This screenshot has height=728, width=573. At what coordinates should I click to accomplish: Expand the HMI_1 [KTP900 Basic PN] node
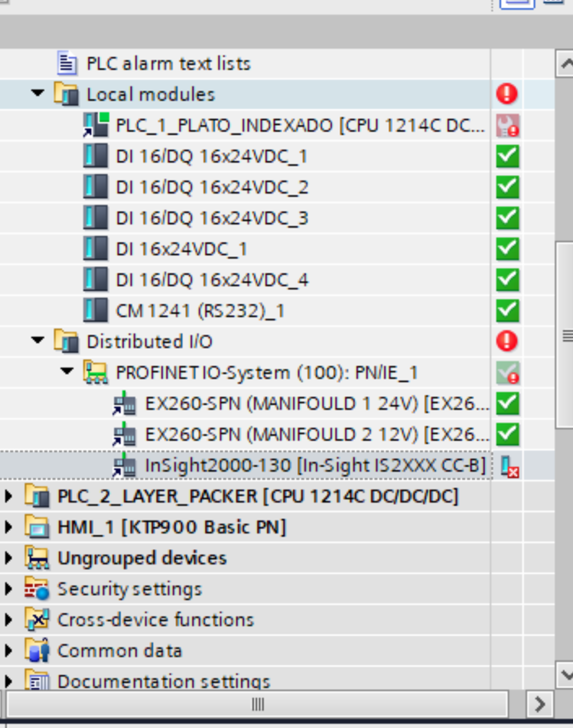(8, 527)
